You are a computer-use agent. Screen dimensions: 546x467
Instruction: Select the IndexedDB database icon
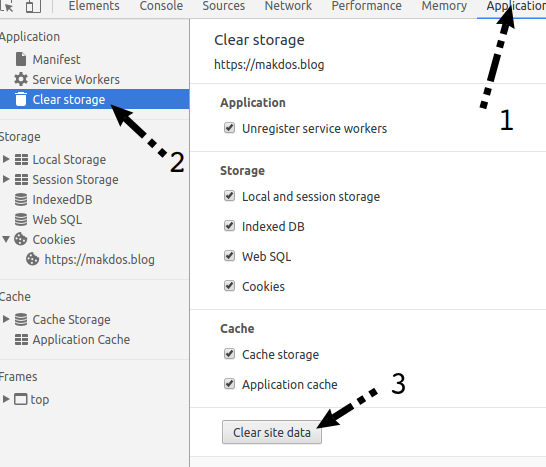click(x=21, y=200)
